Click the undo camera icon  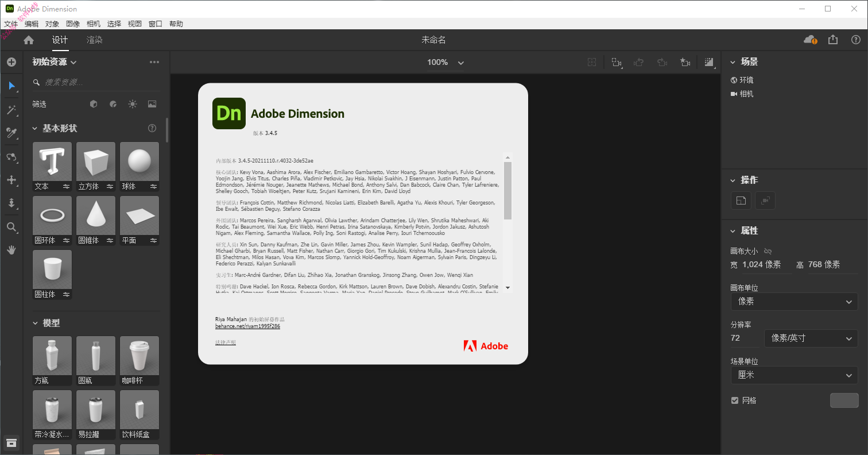[638, 62]
